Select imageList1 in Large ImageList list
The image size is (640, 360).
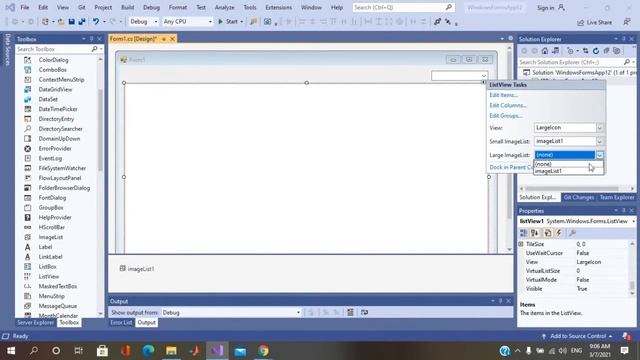coord(568,171)
